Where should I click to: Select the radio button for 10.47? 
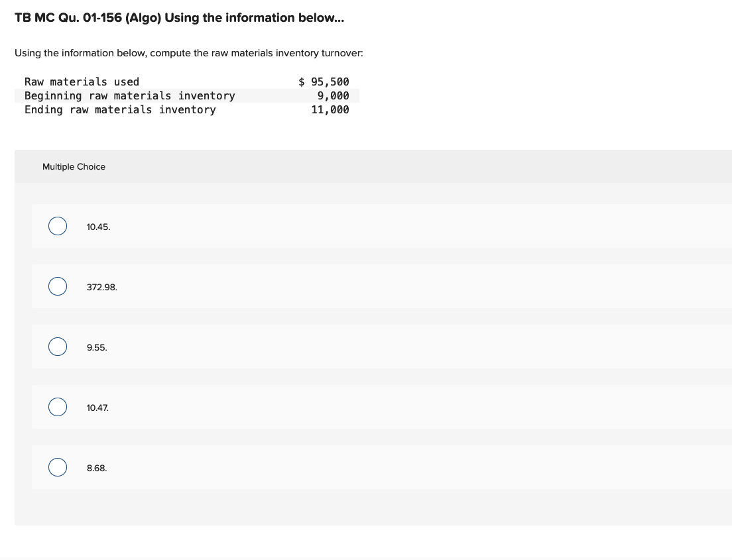[57, 407]
